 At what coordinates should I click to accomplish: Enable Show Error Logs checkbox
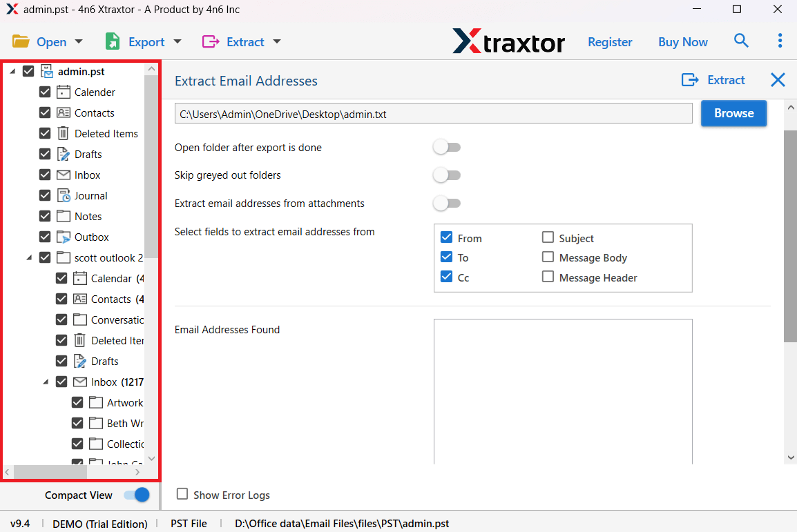click(x=182, y=494)
